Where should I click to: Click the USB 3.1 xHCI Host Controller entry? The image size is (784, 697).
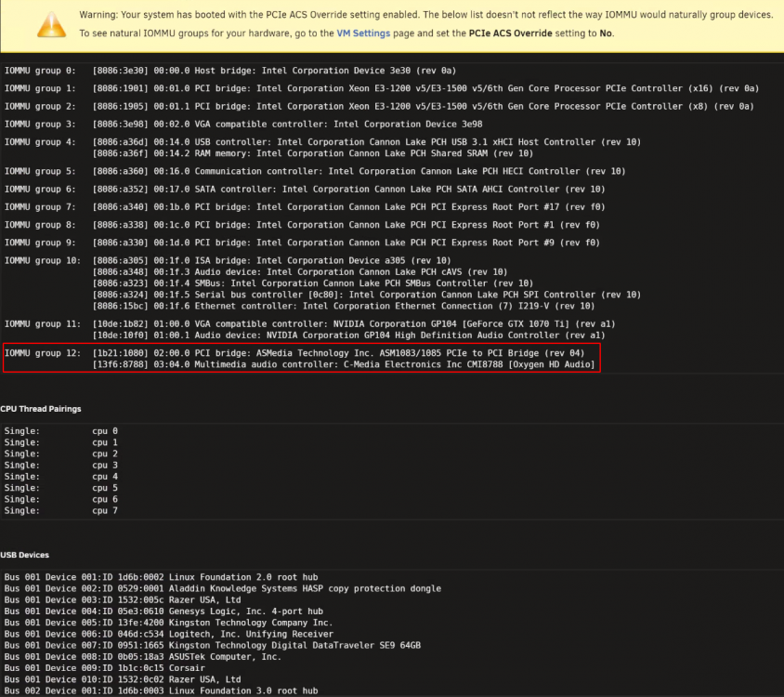pos(367,142)
